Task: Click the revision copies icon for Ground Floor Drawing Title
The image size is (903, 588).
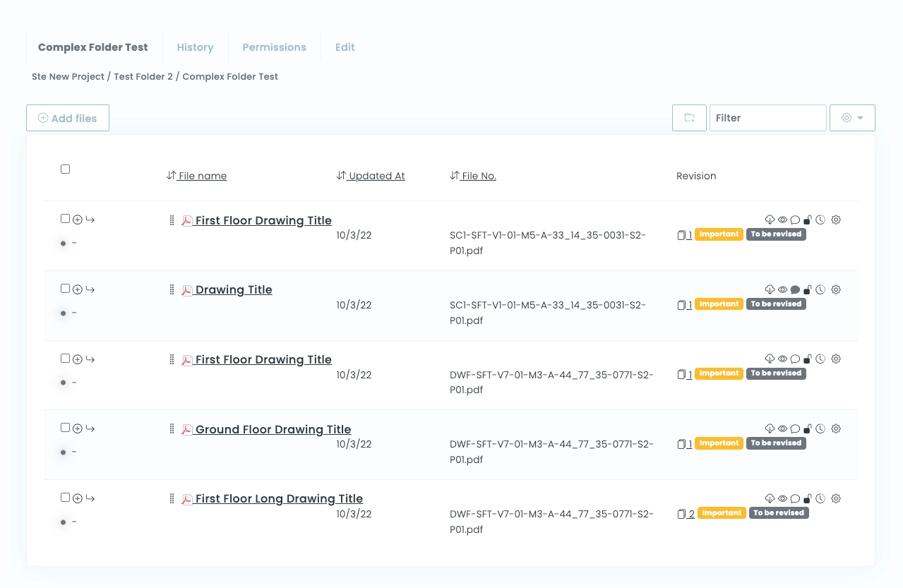Action: tap(681, 444)
